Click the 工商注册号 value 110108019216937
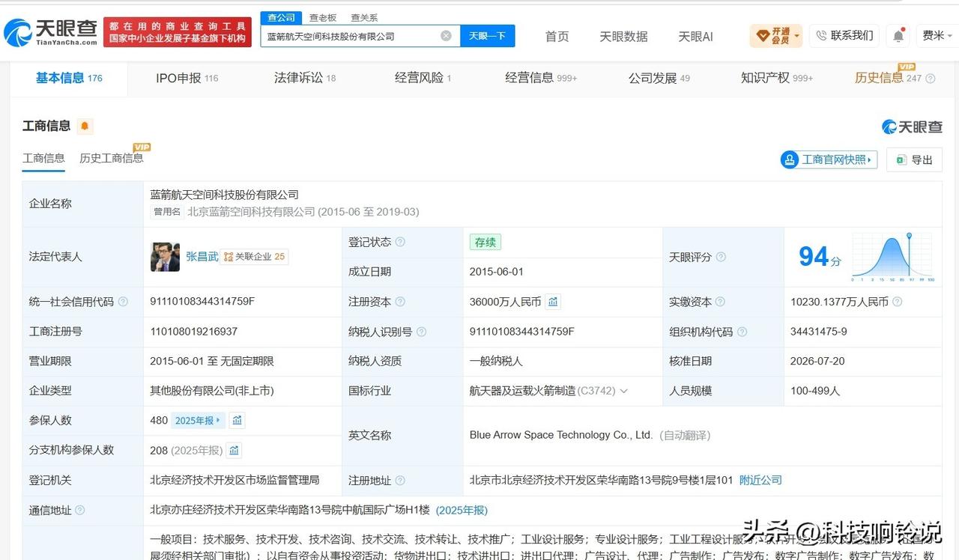Viewport: 959px width, 560px height. [x=193, y=331]
